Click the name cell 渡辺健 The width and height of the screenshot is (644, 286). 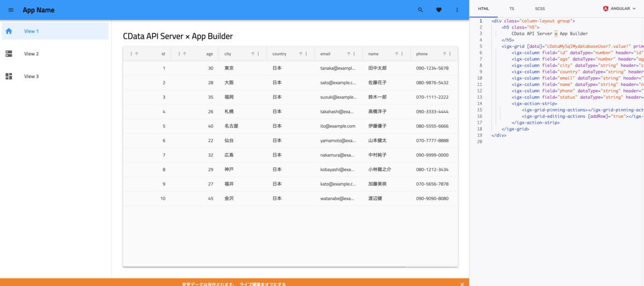[375, 198]
